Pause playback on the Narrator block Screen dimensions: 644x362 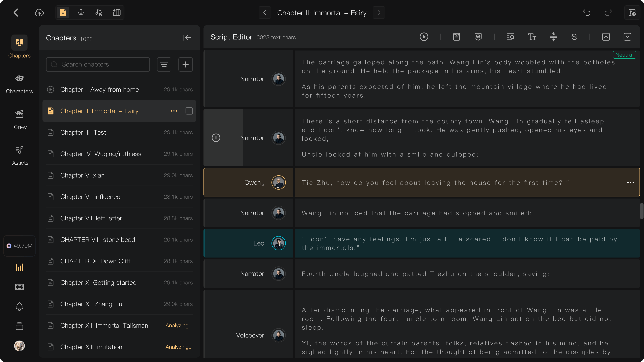coord(216,138)
